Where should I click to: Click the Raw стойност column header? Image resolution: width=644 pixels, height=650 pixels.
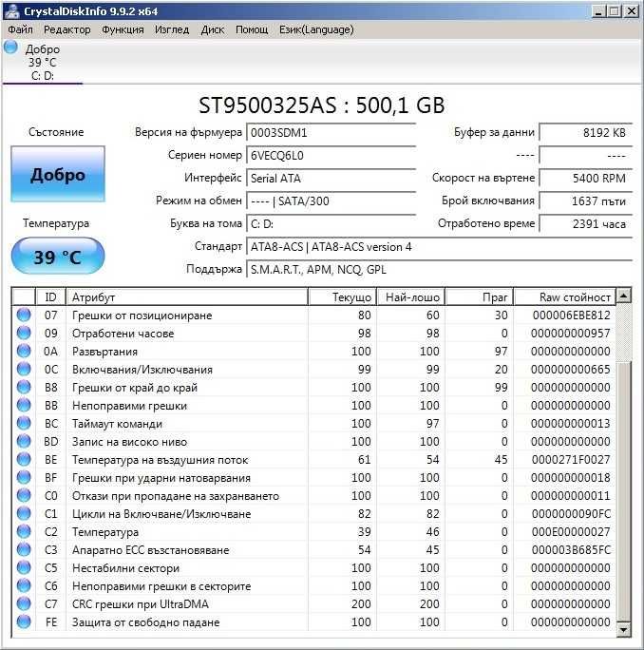(565, 296)
